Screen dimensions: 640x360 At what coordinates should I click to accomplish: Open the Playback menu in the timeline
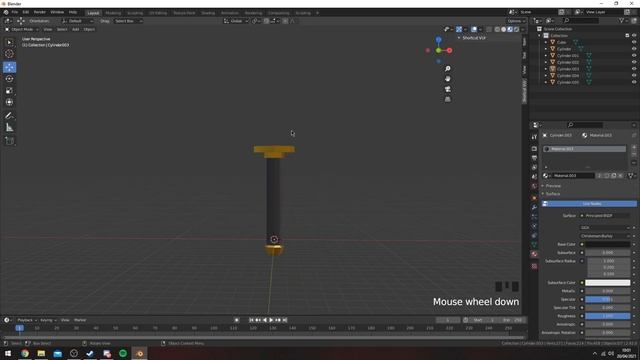pyautogui.click(x=27, y=320)
